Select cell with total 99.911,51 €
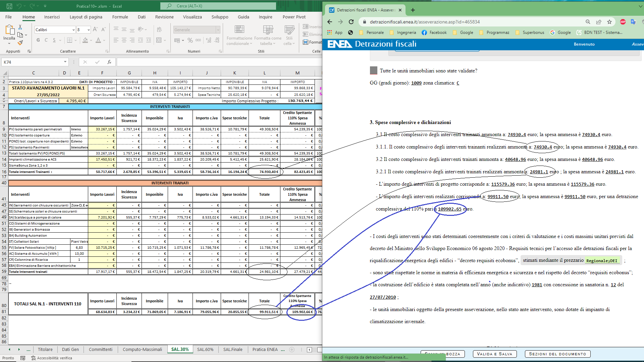This screenshot has height=362, width=644. click(x=264, y=312)
